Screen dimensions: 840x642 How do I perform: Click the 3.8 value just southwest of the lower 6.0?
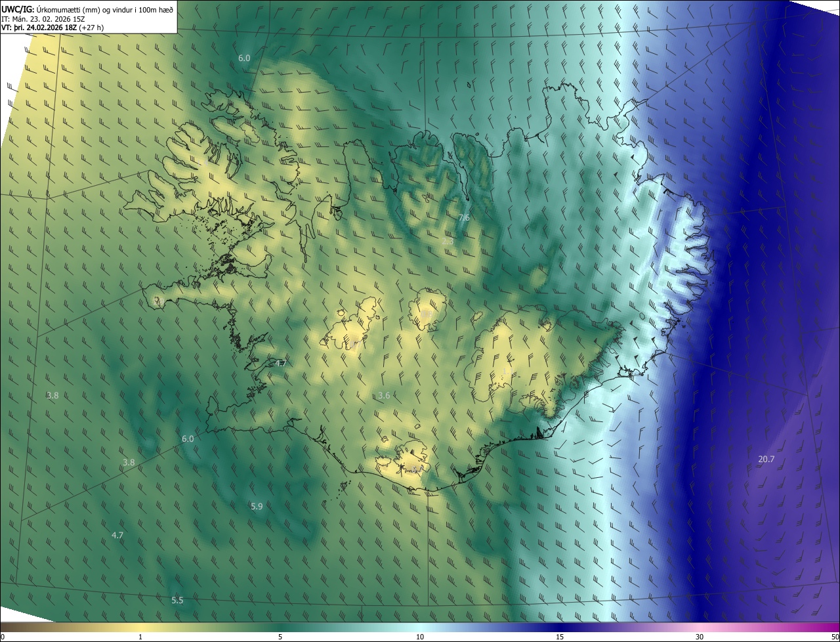pos(129,462)
